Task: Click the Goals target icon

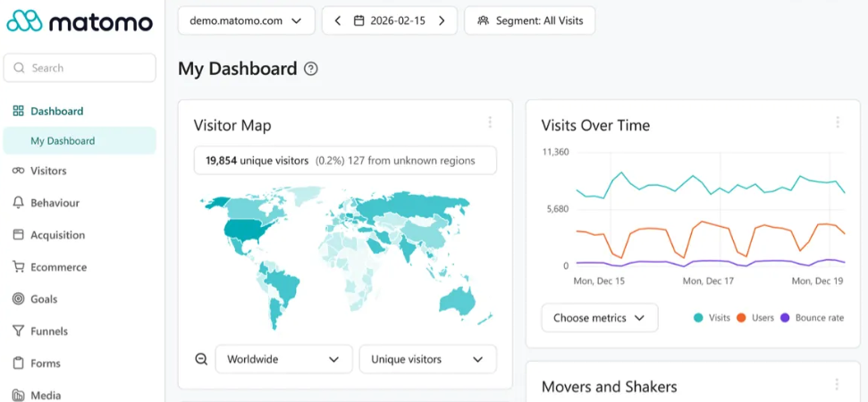Action: [x=18, y=299]
